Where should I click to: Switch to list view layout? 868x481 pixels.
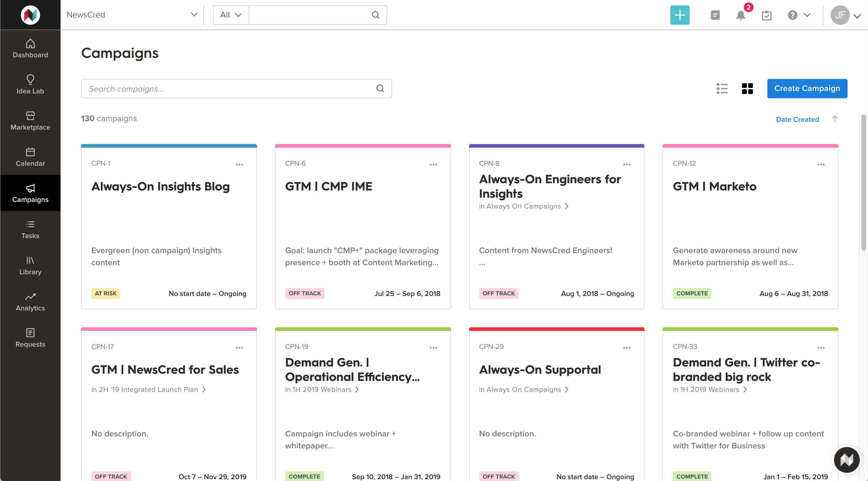722,89
